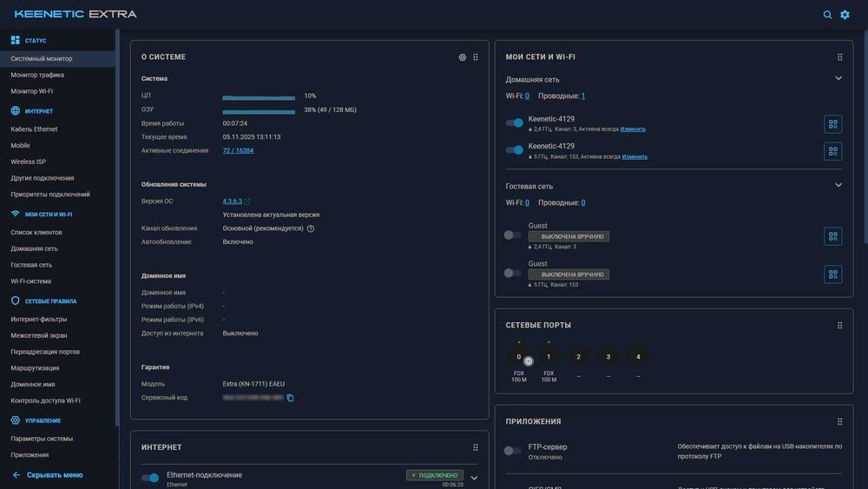Open О системе card settings icon

click(463, 57)
